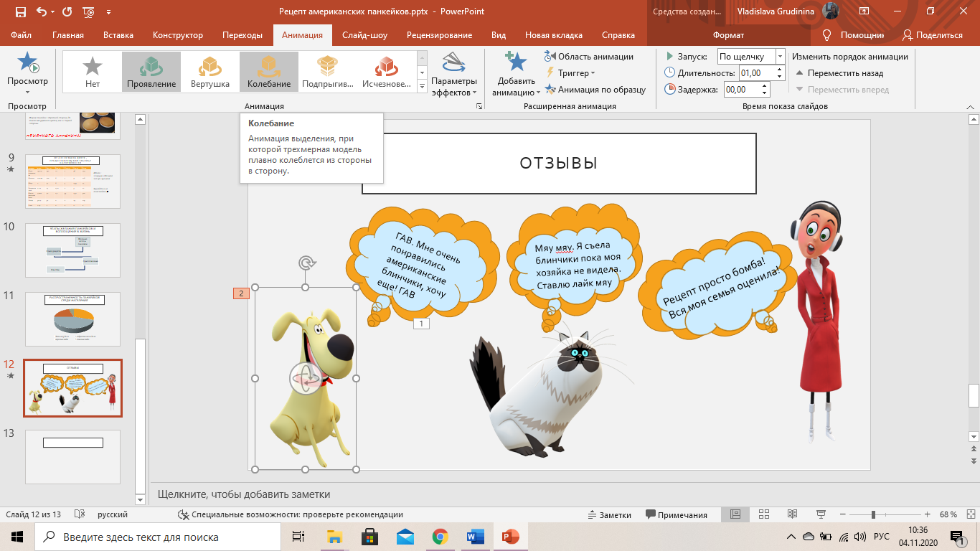Switch to the 'Вид' tab
Screen dimensions: 980x551
coord(499,35)
